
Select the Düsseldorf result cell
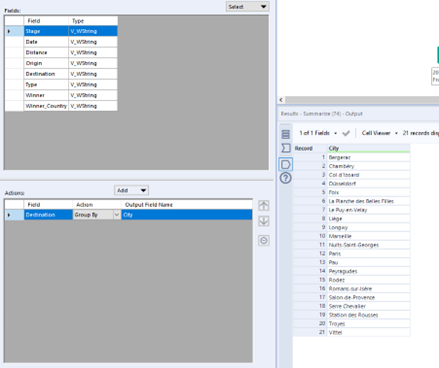tap(368, 183)
